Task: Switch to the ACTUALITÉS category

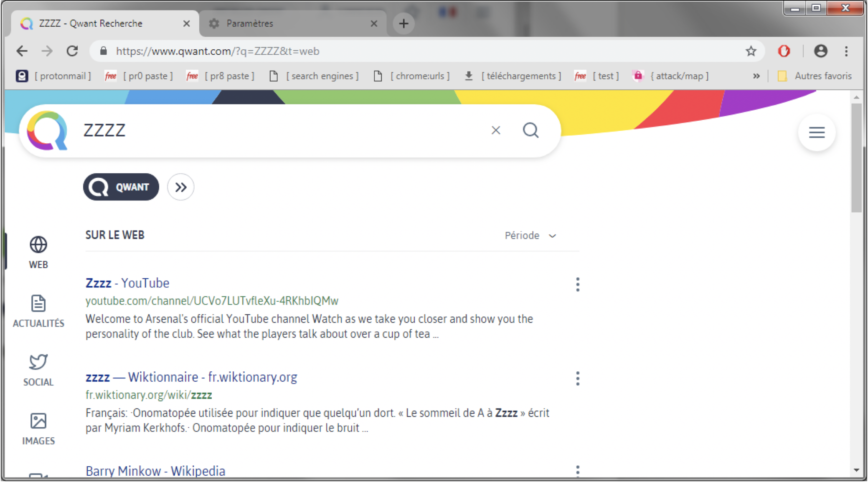Action: click(38, 311)
